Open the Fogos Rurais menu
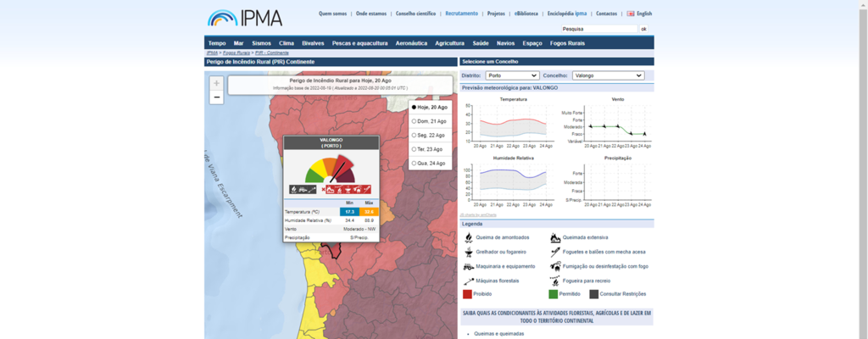Screen dimensions: 868x339 (567, 42)
